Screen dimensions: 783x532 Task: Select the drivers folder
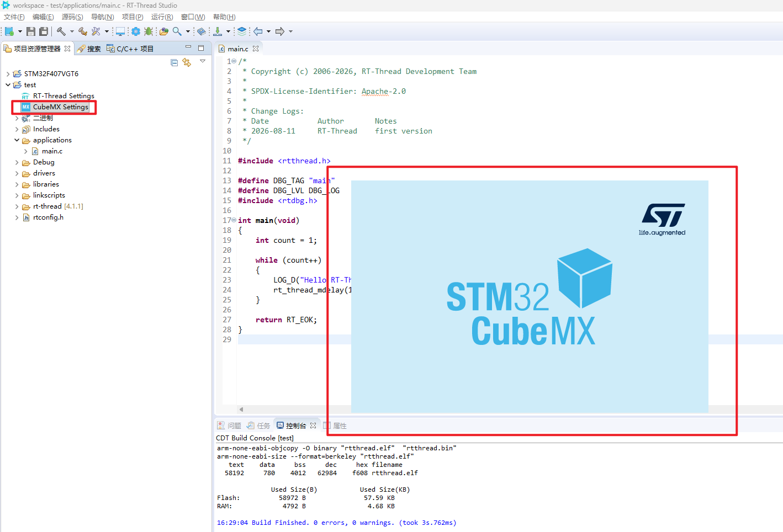(44, 173)
